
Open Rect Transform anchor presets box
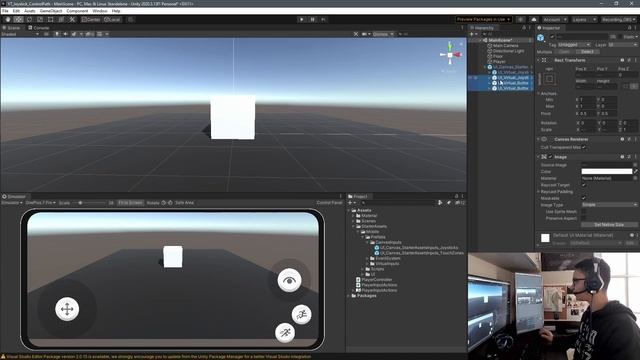pyautogui.click(x=549, y=79)
